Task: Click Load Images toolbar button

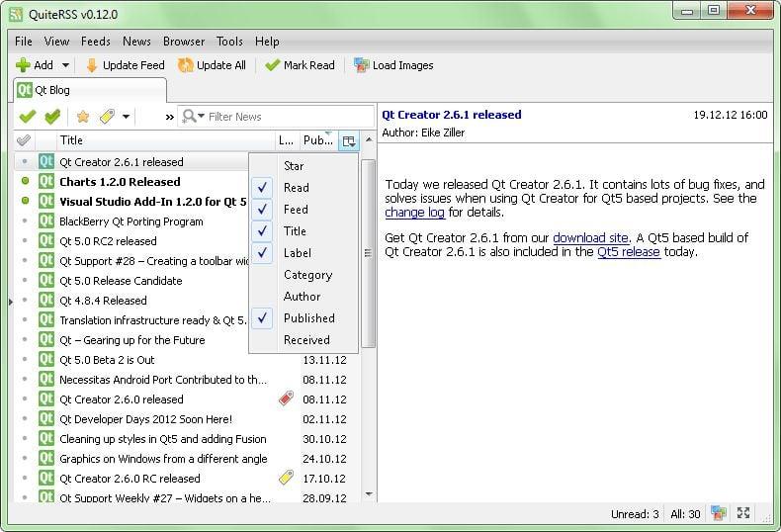Action: coord(393,65)
